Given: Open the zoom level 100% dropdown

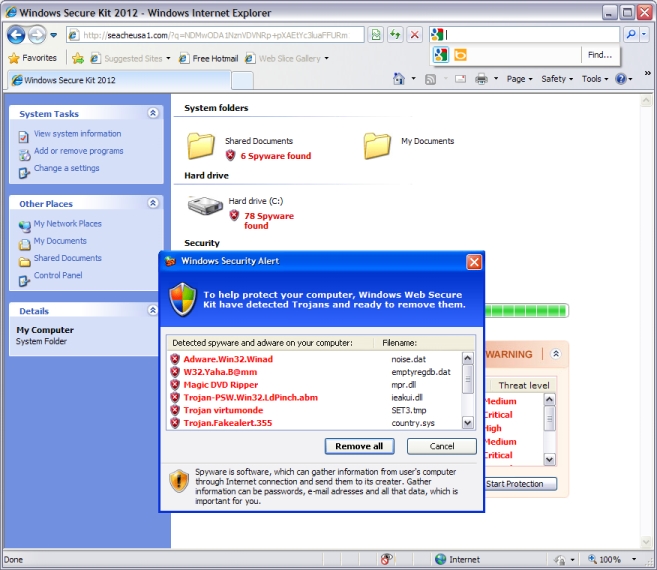Looking at the screenshot, I should (634, 560).
